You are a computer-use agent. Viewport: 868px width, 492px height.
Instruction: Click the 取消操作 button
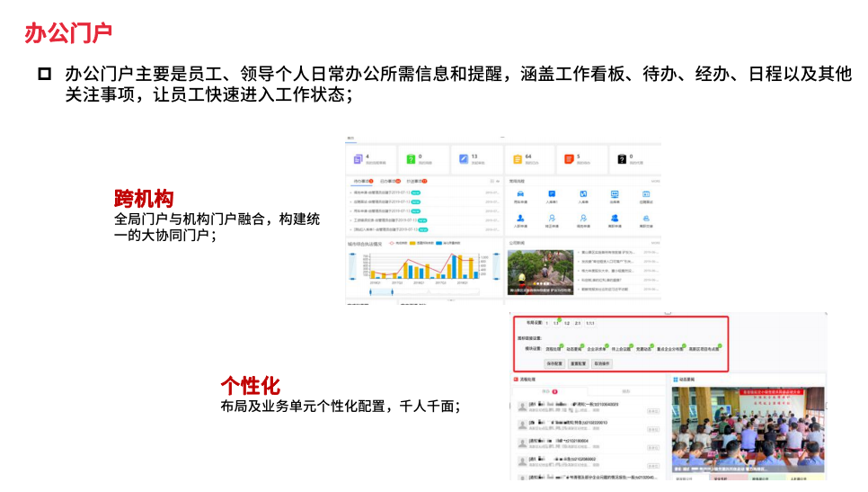(x=602, y=362)
